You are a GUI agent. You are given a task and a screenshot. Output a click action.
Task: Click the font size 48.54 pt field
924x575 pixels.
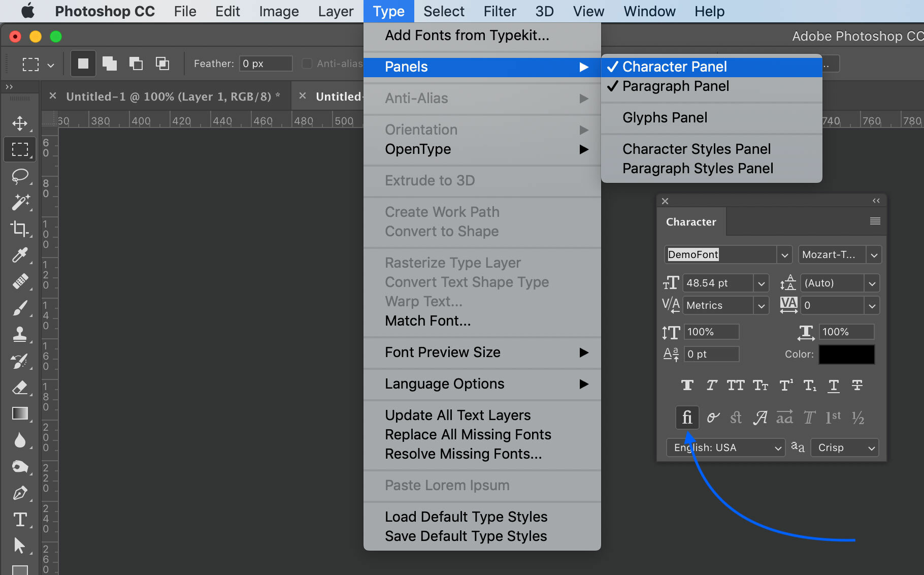tap(717, 283)
